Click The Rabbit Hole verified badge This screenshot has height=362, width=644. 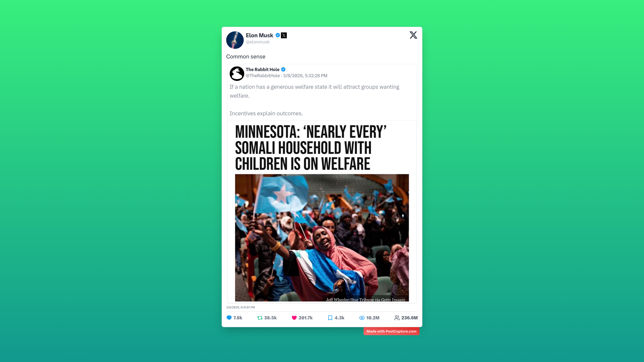point(283,69)
